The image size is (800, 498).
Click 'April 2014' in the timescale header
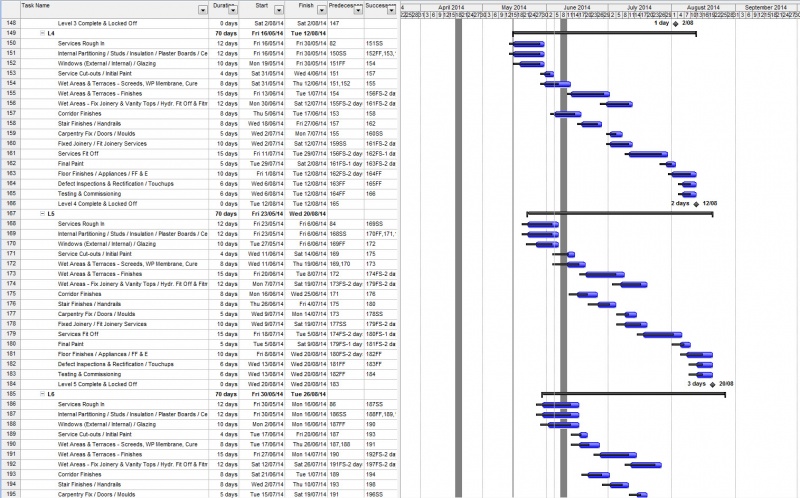tap(451, 8)
